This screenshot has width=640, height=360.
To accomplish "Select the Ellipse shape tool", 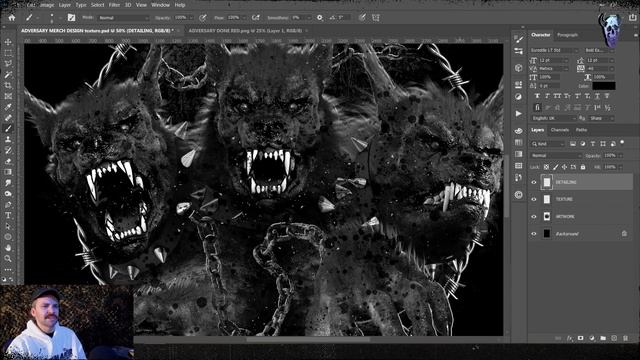I will 8,237.
